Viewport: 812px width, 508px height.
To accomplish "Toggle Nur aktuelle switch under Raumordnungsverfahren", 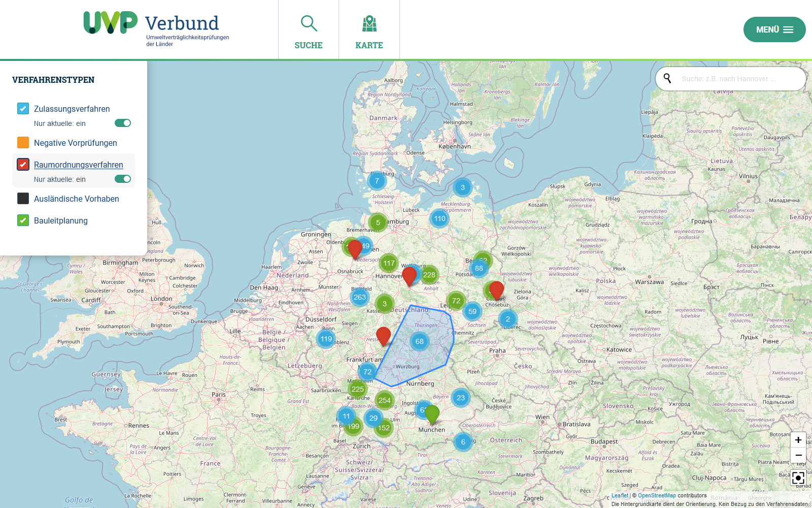I will 123,179.
